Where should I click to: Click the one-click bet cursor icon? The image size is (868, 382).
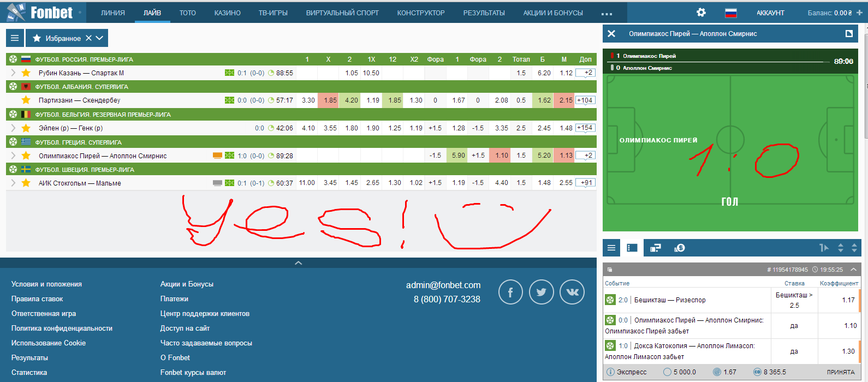824,248
